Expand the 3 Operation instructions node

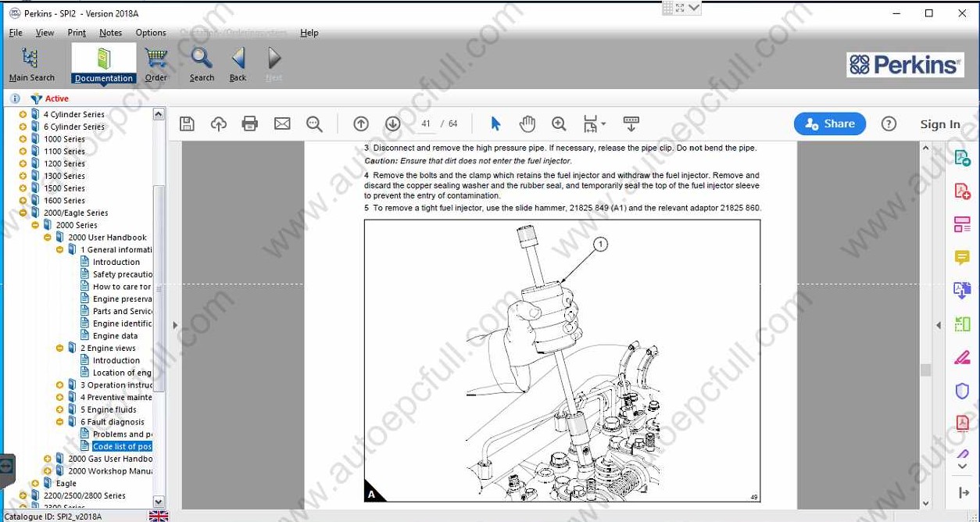(x=60, y=385)
